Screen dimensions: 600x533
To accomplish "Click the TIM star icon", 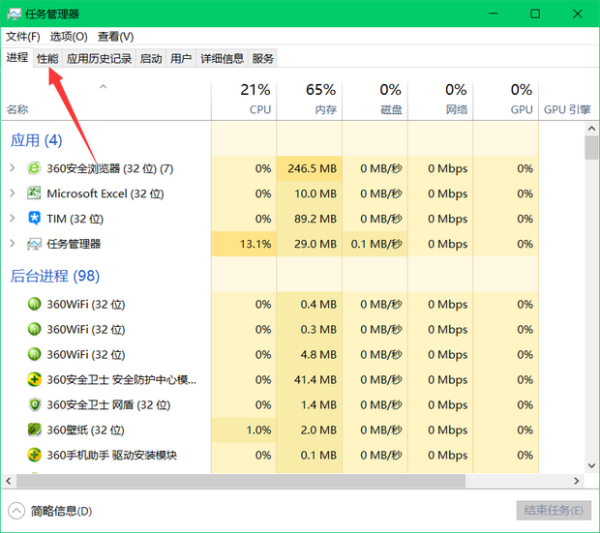I will pyautogui.click(x=34, y=218).
